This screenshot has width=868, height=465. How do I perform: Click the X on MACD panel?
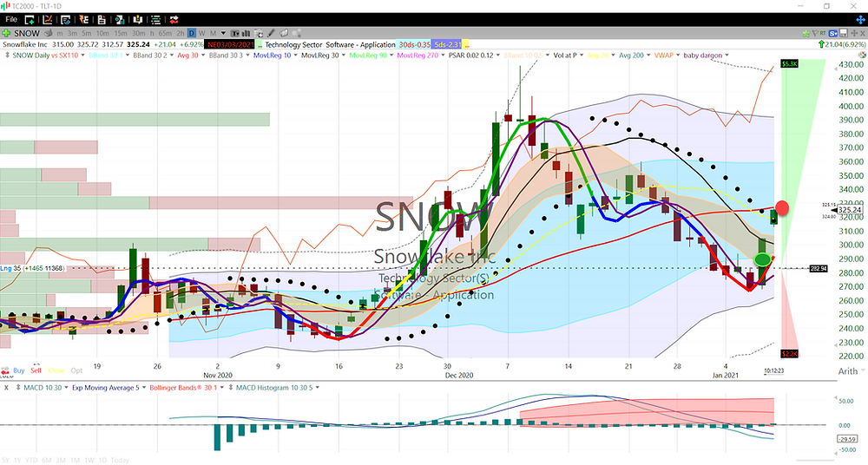click(6, 388)
